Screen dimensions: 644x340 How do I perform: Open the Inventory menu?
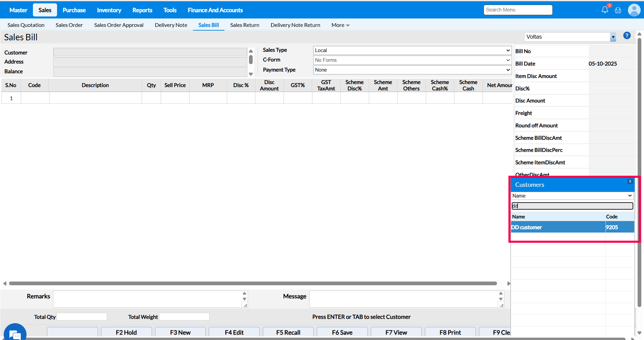109,10
